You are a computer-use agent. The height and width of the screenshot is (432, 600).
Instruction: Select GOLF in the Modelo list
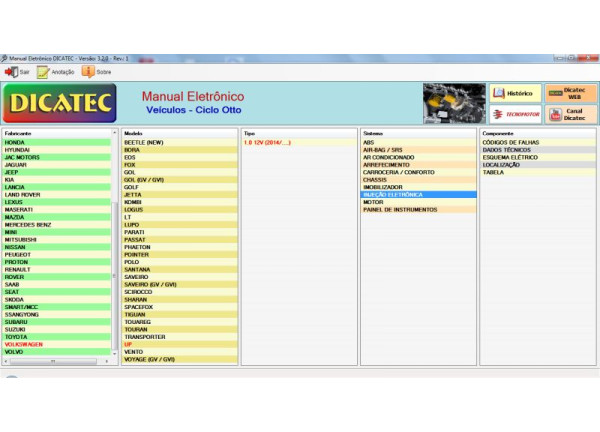pyautogui.click(x=131, y=186)
